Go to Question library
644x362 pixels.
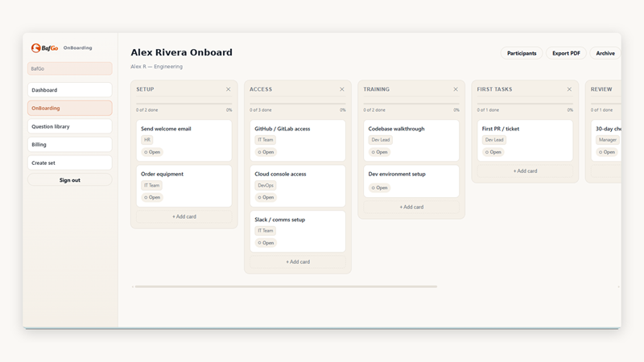tap(70, 126)
